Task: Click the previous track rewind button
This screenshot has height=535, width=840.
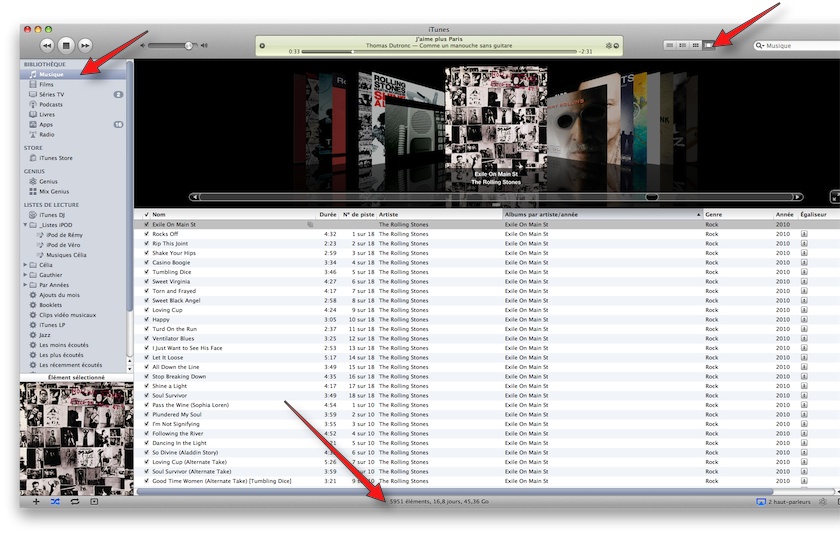Action: coord(47,45)
